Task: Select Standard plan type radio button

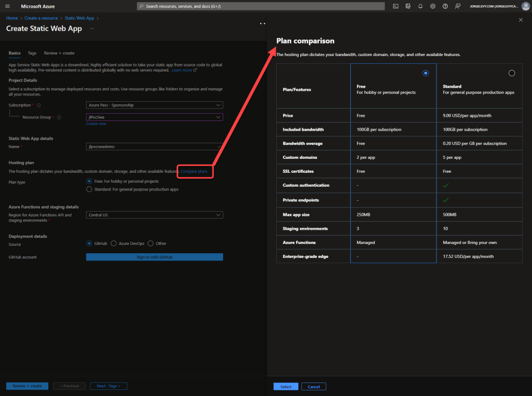Action: tap(89, 189)
